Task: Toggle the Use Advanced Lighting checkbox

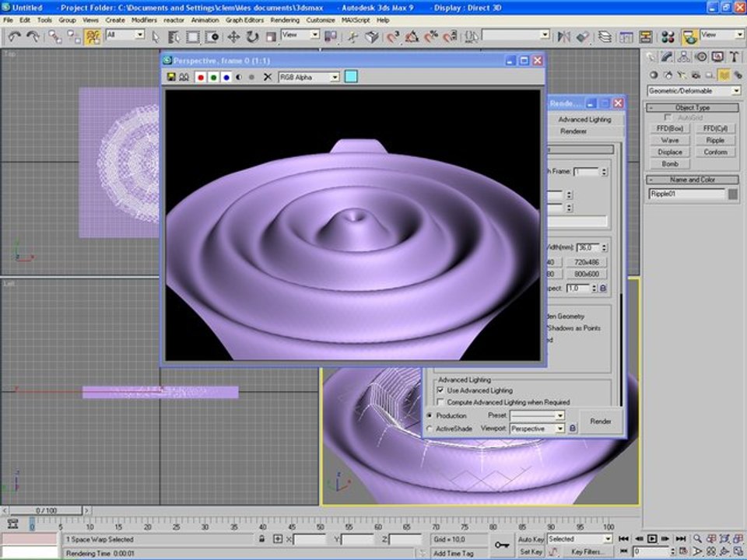Action: pos(440,390)
